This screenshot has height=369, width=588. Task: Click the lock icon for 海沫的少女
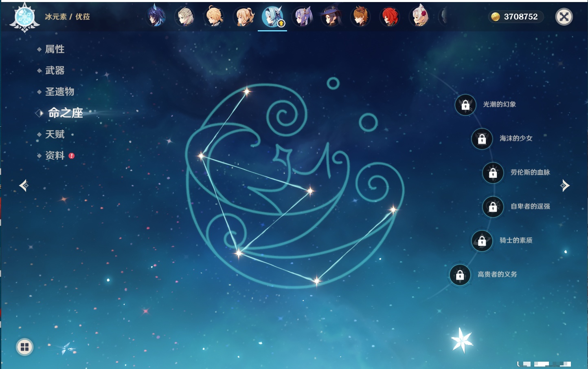482,139
